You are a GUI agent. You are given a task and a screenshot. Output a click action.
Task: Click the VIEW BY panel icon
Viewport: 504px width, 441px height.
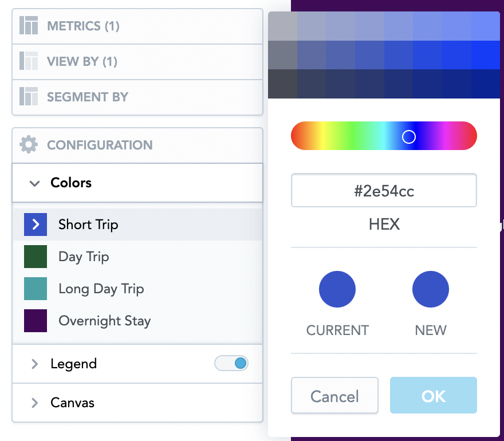click(28, 62)
